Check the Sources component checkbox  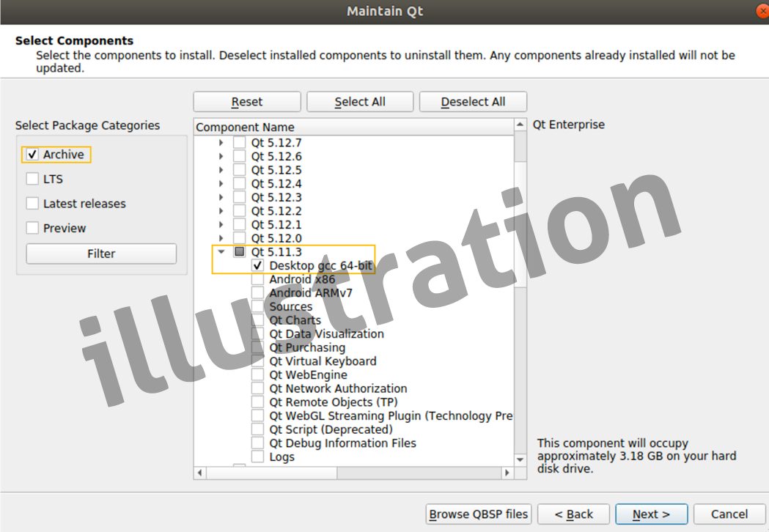(257, 306)
